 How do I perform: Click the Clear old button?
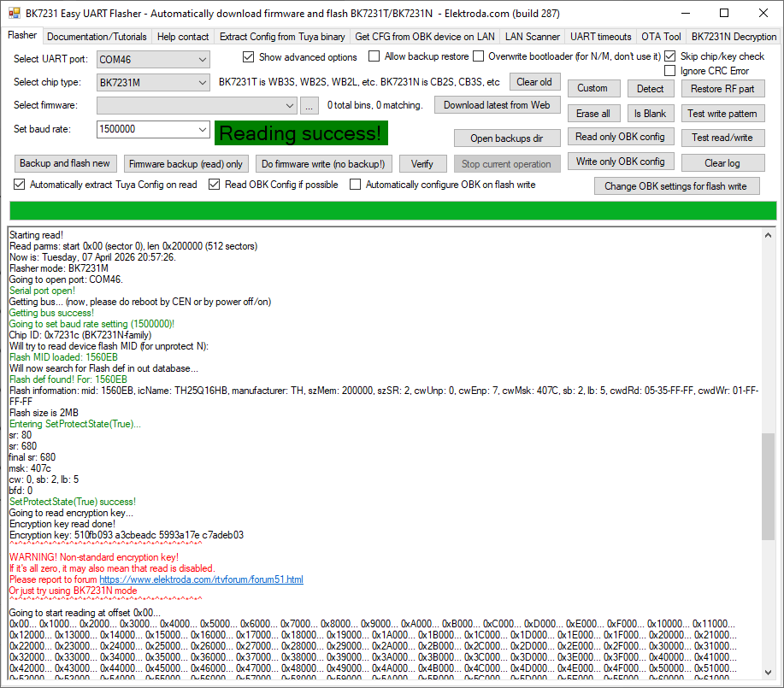tap(534, 82)
